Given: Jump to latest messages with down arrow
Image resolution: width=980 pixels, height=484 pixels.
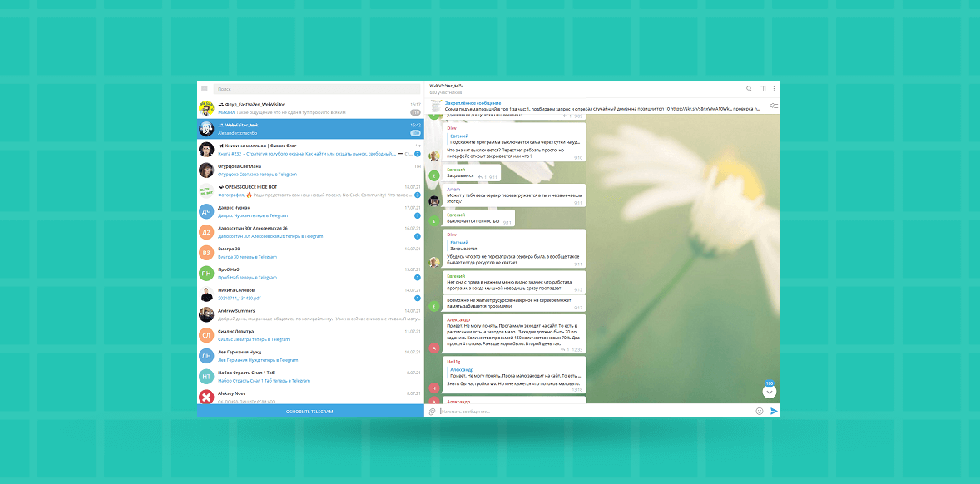Looking at the screenshot, I should pos(770,391).
